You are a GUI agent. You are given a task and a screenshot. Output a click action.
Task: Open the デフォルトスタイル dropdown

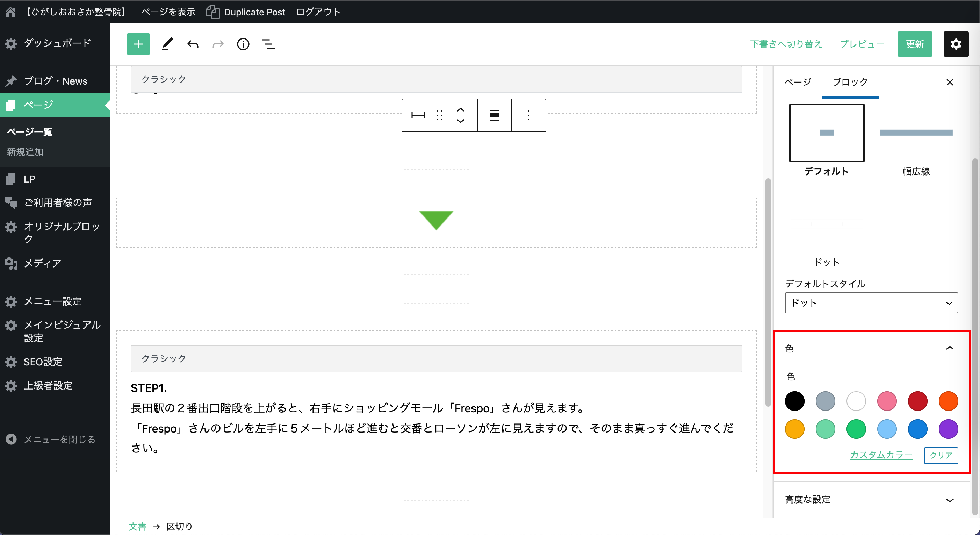(x=871, y=303)
